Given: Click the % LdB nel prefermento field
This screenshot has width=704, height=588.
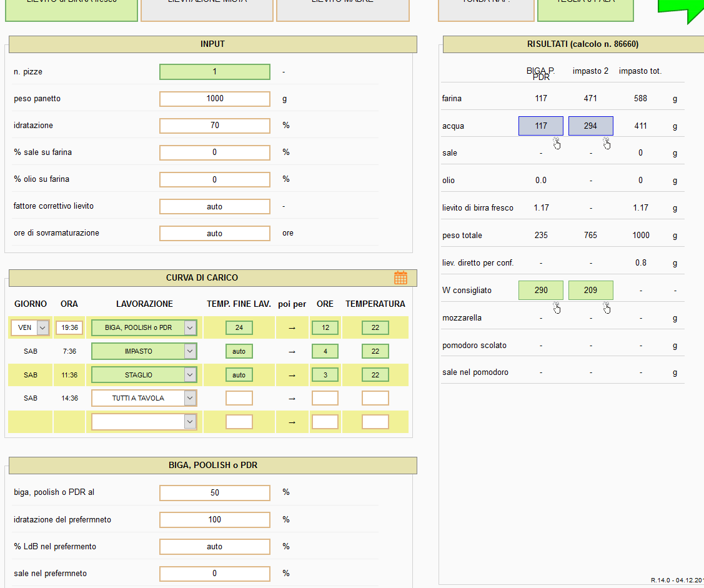Looking at the screenshot, I should 215,547.
